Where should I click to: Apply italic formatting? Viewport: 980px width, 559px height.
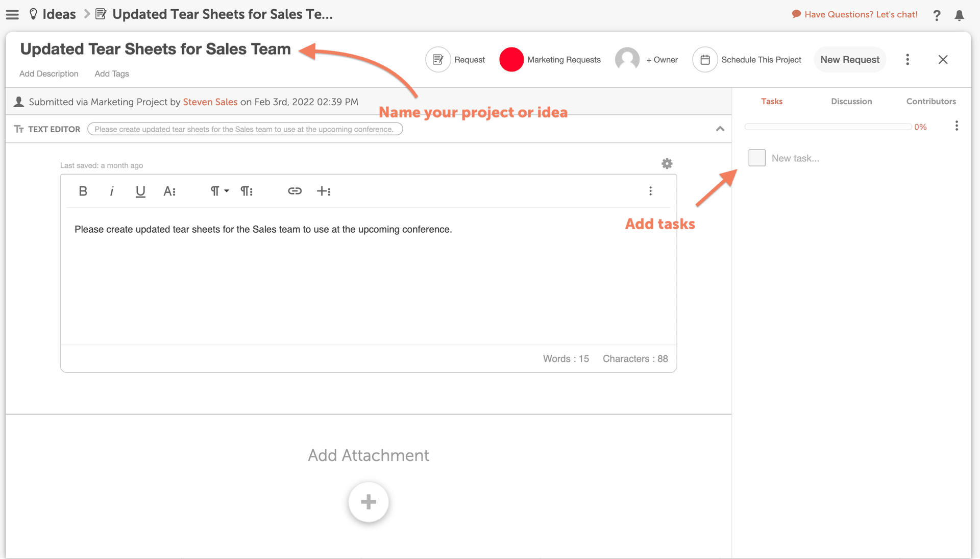(x=112, y=191)
